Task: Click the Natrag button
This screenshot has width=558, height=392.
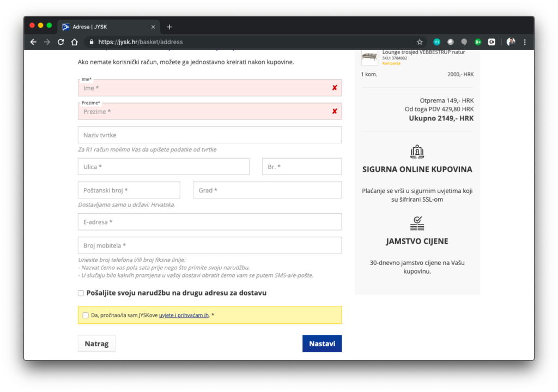Action: pyautogui.click(x=96, y=344)
